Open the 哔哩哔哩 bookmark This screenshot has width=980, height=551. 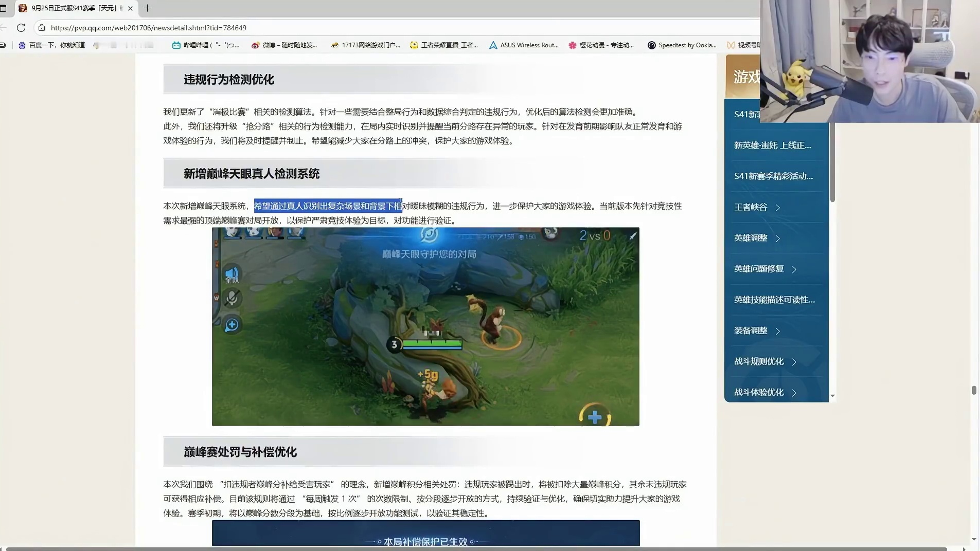click(206, 45)
